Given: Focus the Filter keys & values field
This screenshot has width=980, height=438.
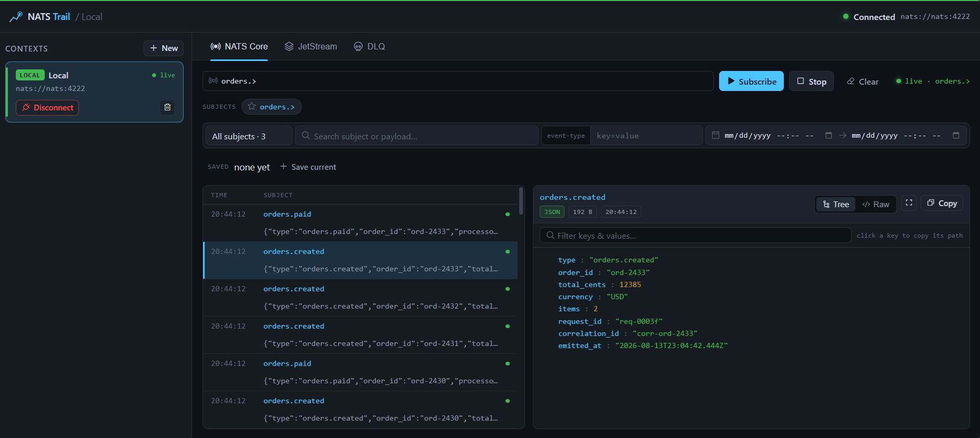Looking at the screenshot, I should [695, 236].
